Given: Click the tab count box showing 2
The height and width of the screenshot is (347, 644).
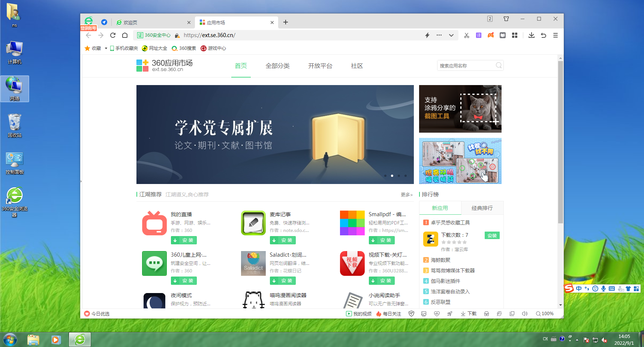Looking at the screenshot, I should [490, 19].
